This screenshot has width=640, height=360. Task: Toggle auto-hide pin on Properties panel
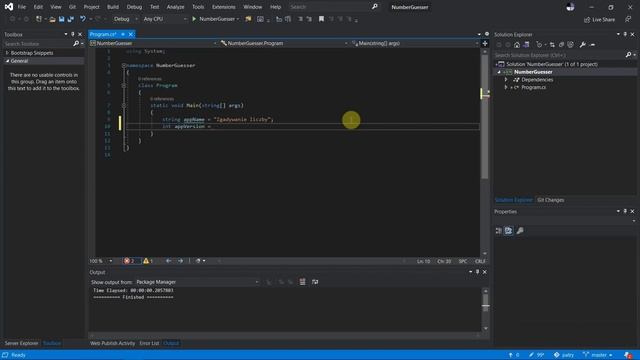tap(625, 211)
